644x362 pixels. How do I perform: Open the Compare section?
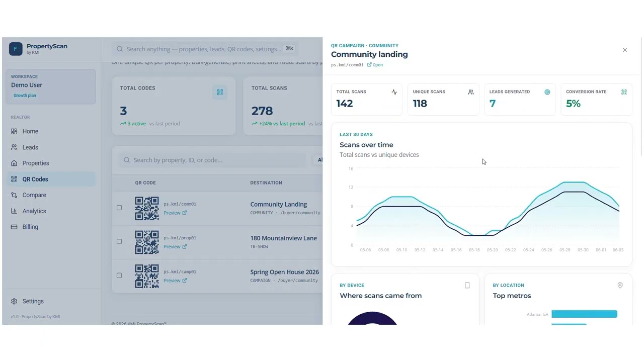51,195
